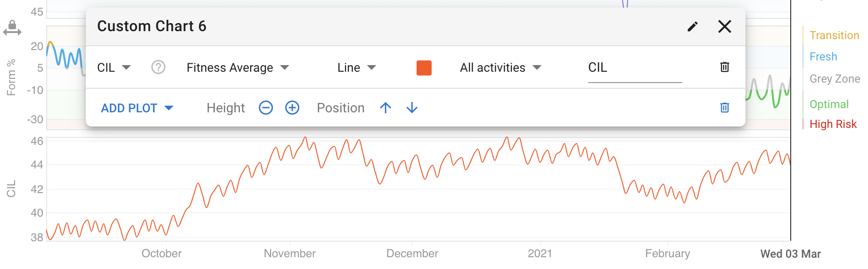Open the CIL plot type dropdown
Viewport: 868px width, 269px height.
point(114,67)
